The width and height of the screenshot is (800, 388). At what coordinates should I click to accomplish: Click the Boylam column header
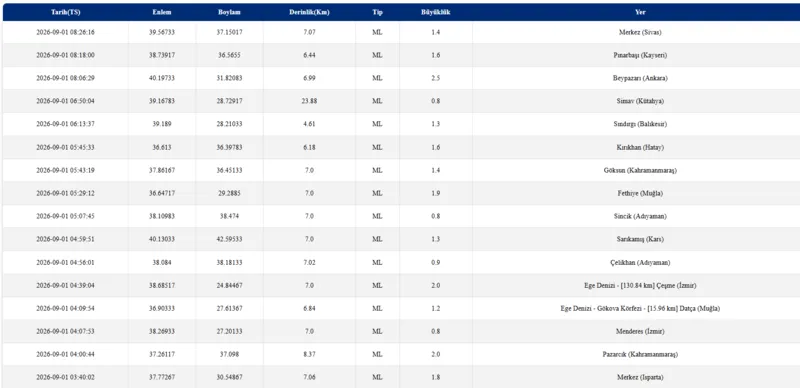(229, 12)
